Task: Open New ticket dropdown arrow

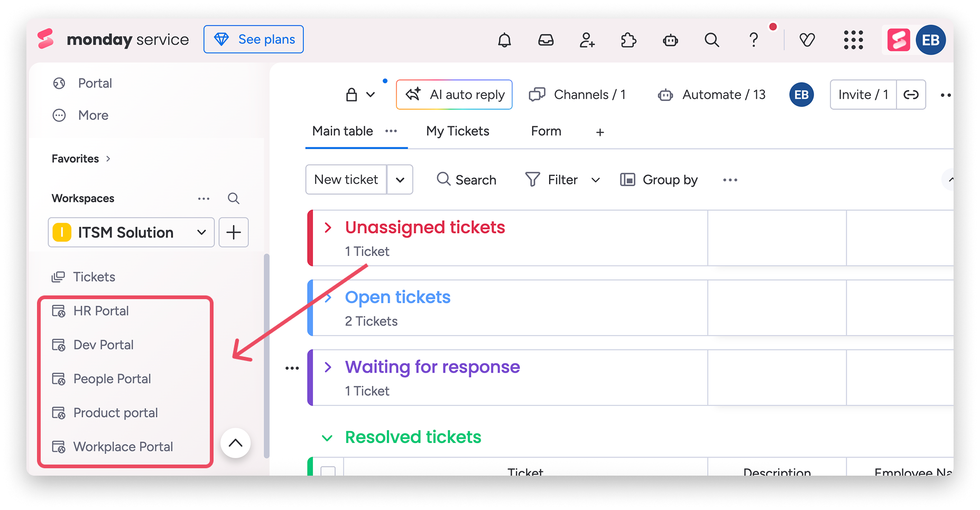Action: [400, 180]
